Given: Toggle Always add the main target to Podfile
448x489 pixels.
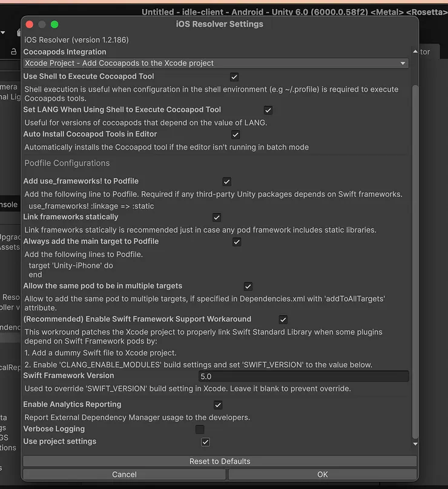Looking at the screenshot, I should point(237,242).
